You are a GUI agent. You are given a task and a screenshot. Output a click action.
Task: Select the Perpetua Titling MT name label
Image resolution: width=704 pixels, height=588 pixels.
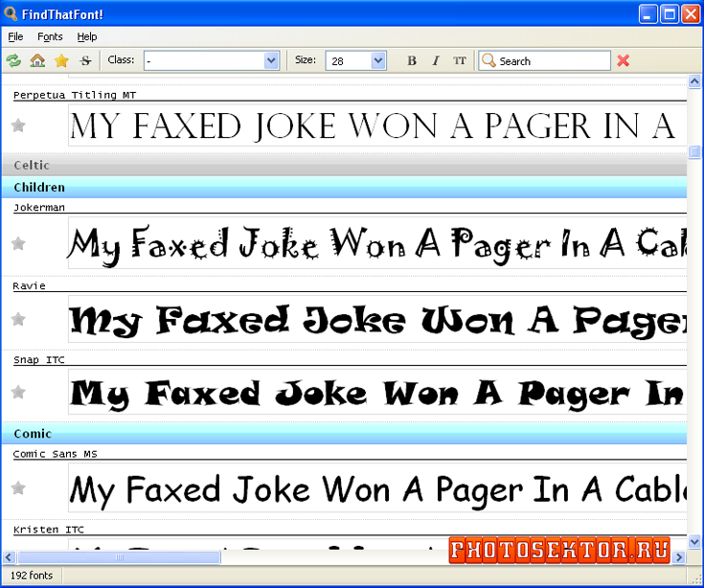tap(75, 95)
